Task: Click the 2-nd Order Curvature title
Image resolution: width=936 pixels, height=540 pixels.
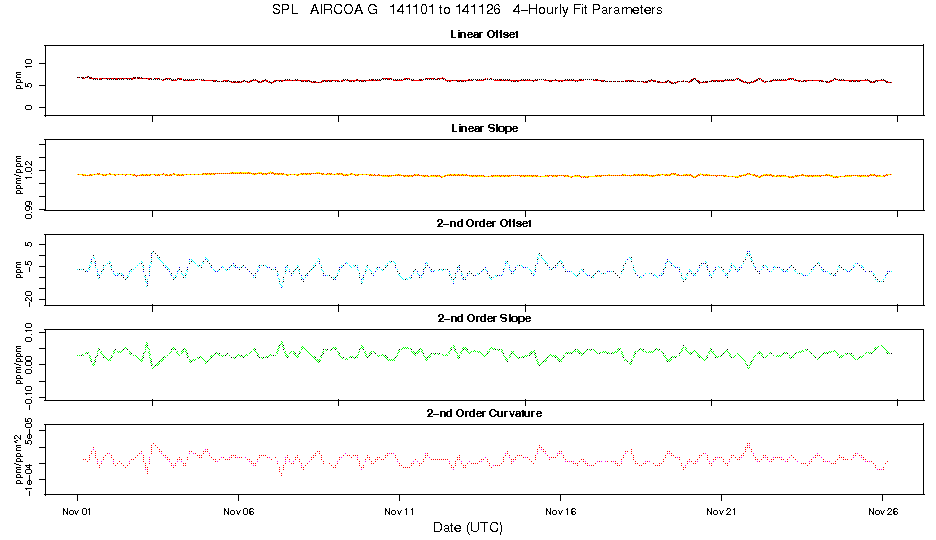Action: [484, 413]
